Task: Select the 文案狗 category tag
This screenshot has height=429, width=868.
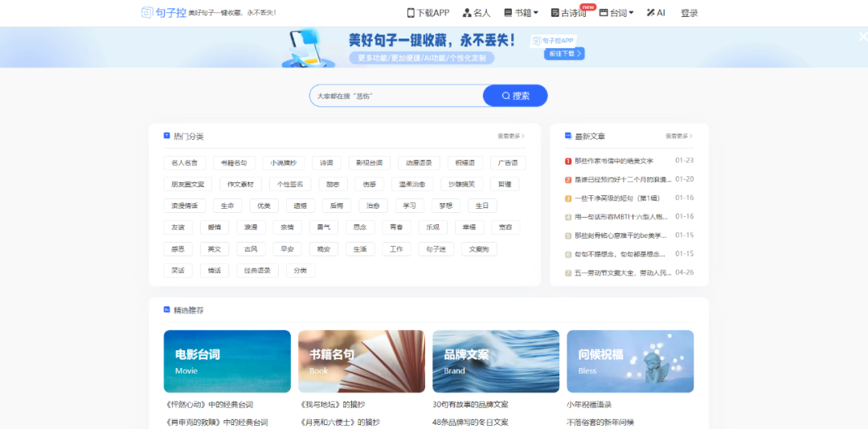Action: pos(479,249)
